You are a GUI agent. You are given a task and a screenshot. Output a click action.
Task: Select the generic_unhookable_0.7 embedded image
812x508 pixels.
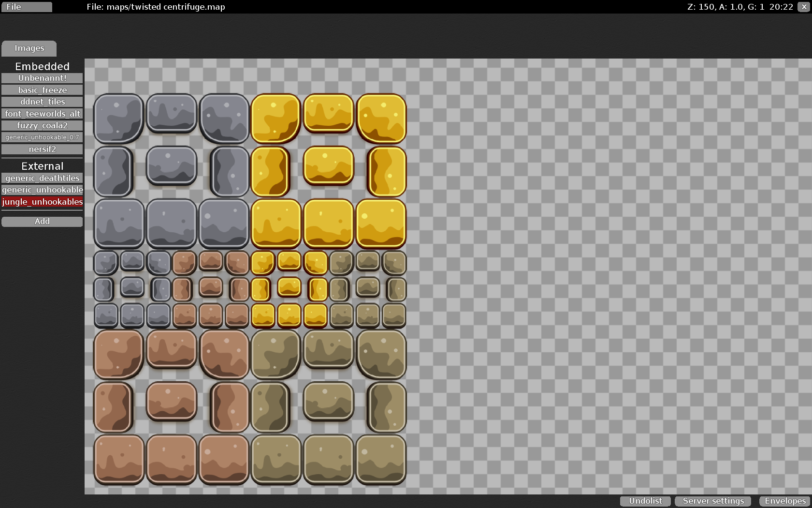[x=42, y=137]
